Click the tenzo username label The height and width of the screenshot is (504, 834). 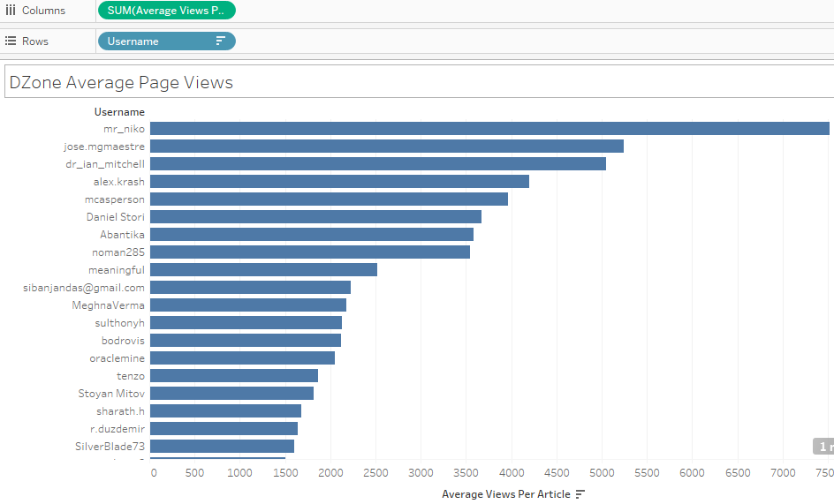coord(131,376)
